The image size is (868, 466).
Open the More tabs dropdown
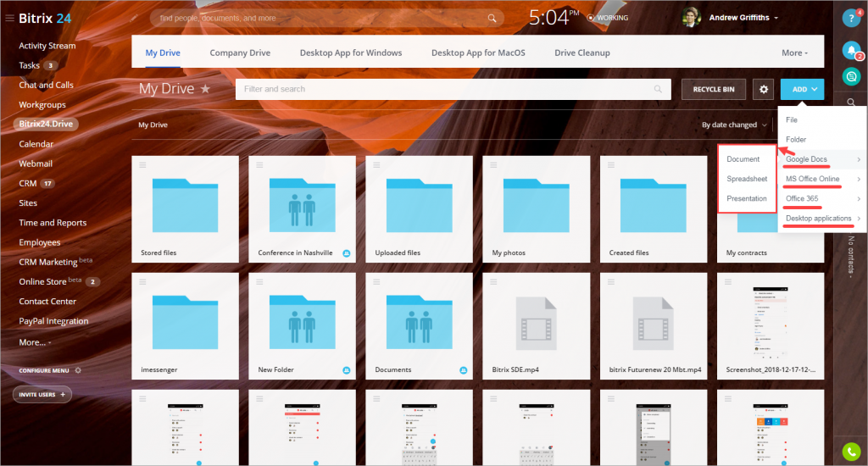click(794, 53)
